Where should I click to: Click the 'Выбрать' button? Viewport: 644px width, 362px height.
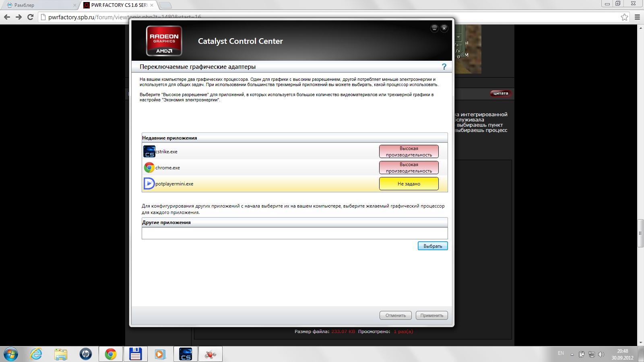click(x=433, y=246)
